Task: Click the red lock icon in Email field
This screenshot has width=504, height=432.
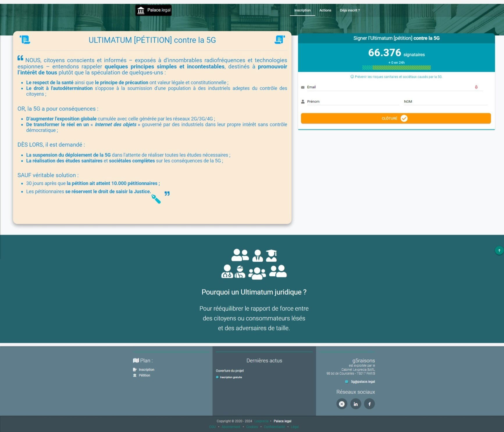Action: pos(476,87)
